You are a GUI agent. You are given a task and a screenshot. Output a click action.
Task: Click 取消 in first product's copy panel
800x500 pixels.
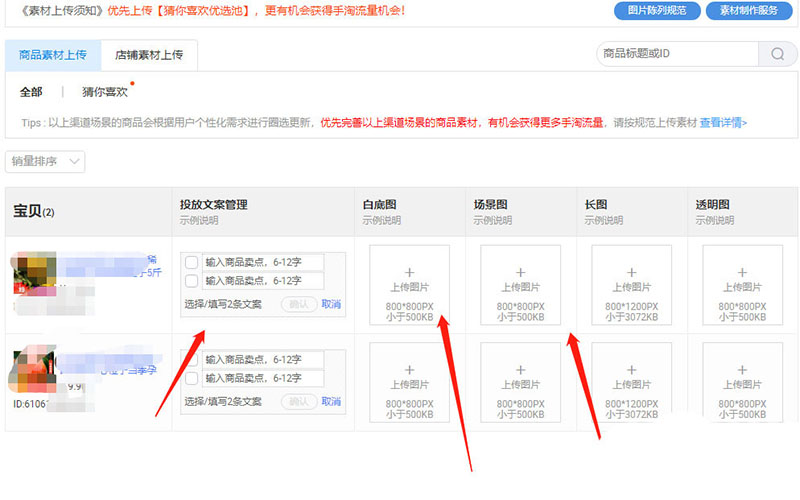[x=331, y=304]
